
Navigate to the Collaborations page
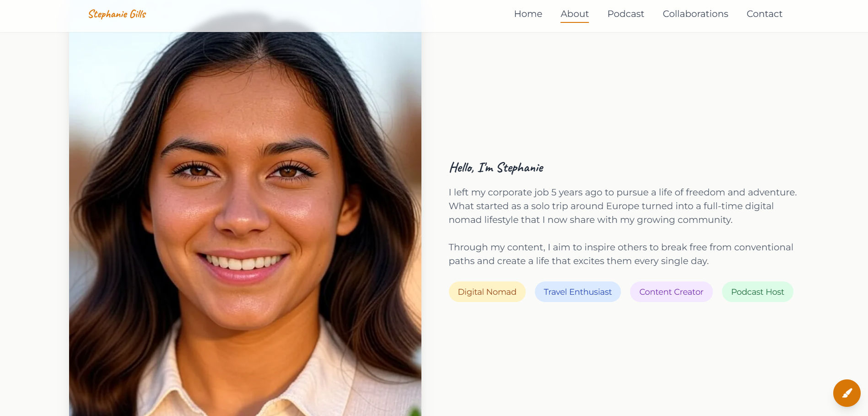695,14
